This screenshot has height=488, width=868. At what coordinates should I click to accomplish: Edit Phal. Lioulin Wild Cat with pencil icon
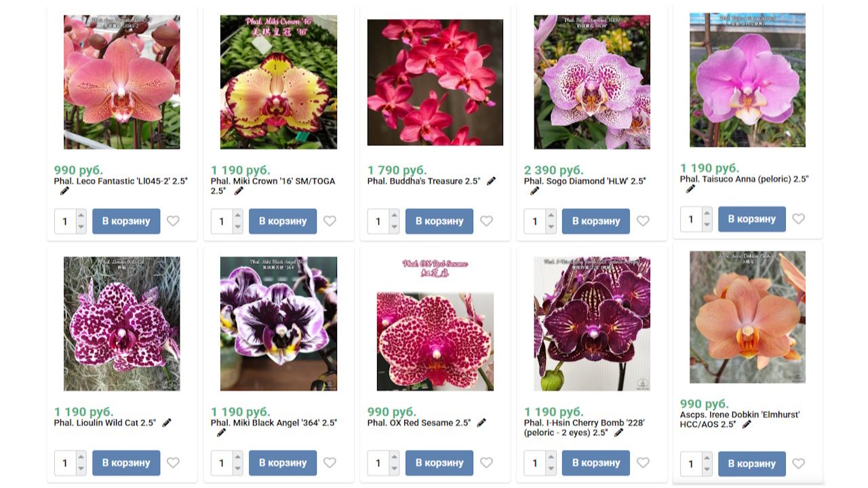pyautogui.click(x=167, y=423)
